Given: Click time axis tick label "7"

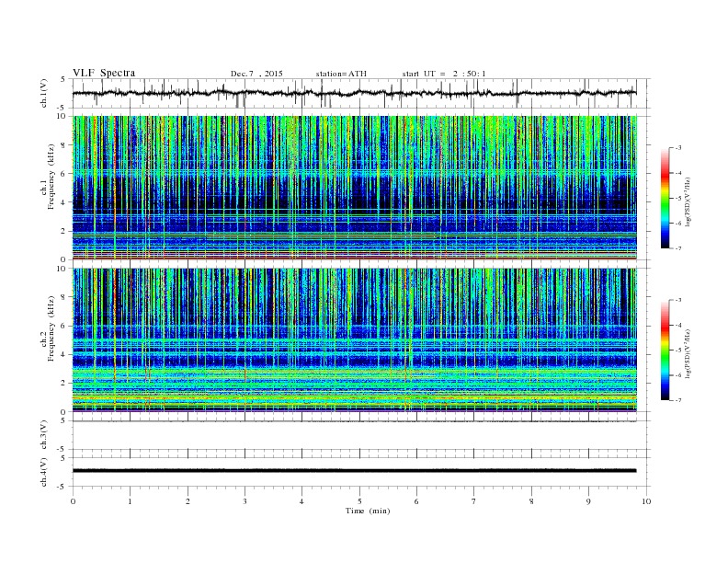Looking at the screenshot, I should pyautogui.click(x=474, y=501).
